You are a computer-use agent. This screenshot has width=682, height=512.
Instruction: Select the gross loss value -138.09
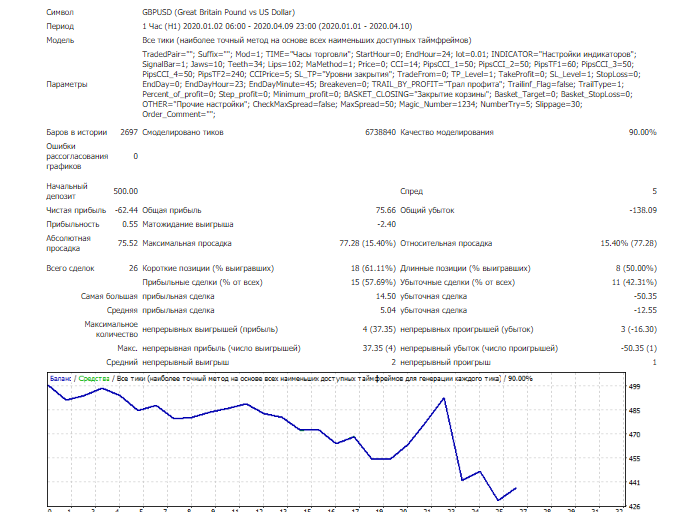pos(643,210)
